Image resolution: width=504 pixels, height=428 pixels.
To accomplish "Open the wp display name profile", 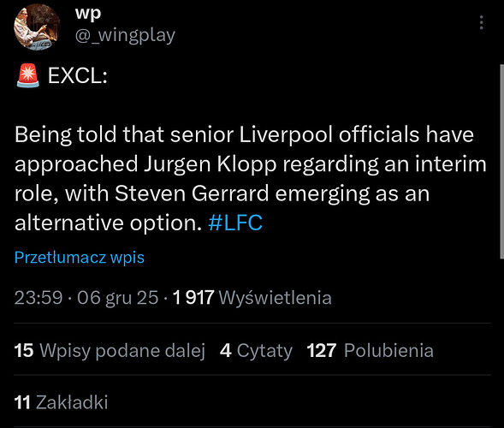I will tap(88, 14).
